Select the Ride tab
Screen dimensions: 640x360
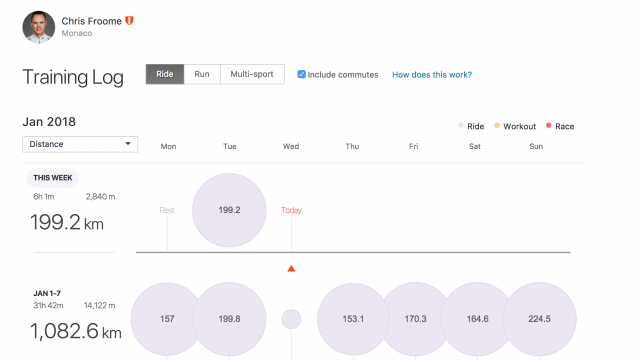pyautogui.click(x=165, y=74)
